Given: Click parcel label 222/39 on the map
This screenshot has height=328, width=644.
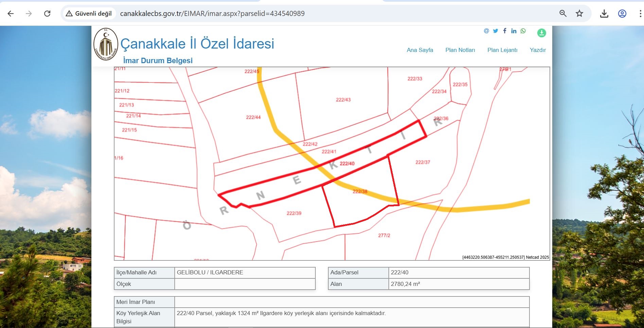Looking at the screenshot, I should 294,213.
